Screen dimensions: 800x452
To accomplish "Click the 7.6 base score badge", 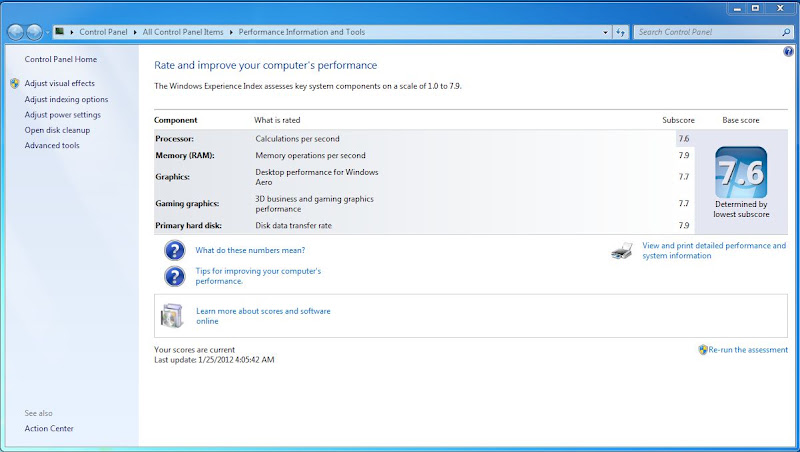I will [x=741, y=172].
